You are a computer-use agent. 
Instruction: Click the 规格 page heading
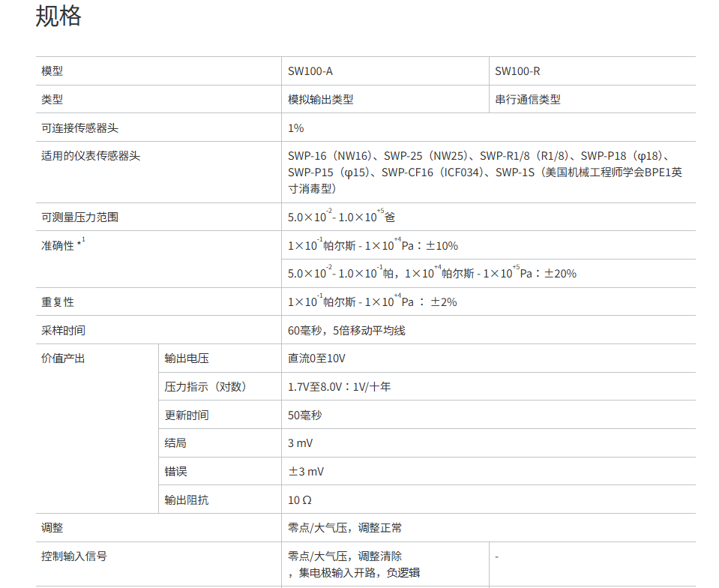pyautogui.click(x=58, y=16)
